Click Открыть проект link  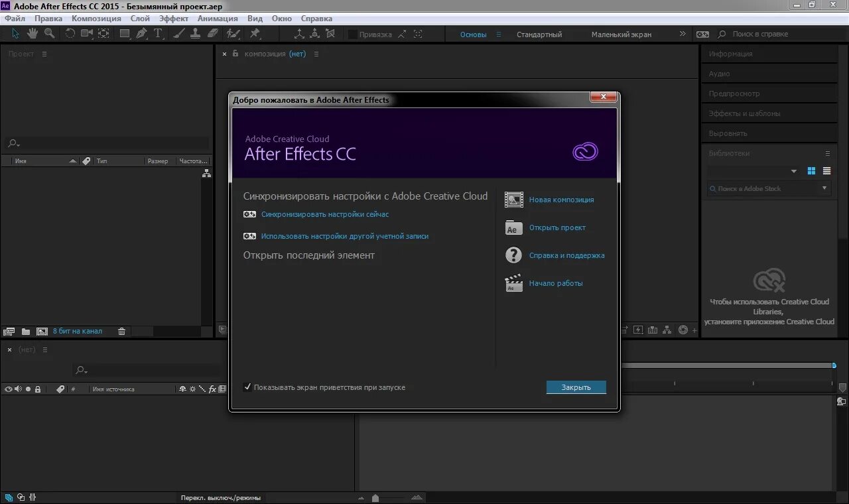tap(557, 227)
